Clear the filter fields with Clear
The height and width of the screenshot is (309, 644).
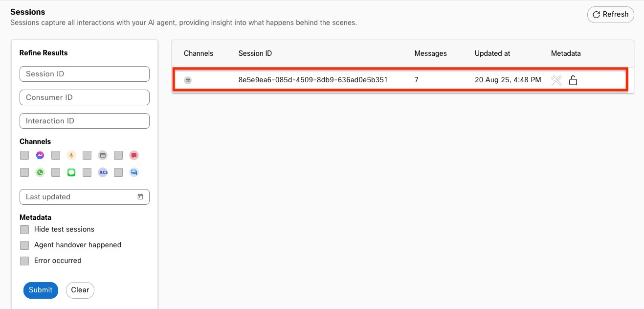pyautogui.click(x=80, y=290)
